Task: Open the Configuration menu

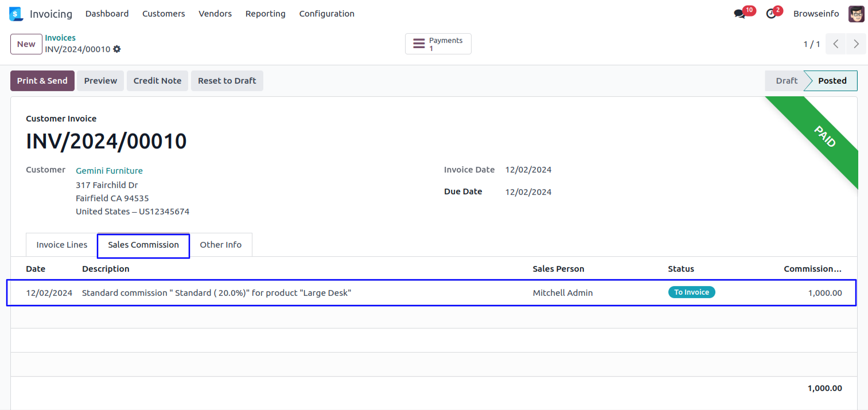Action: point(326,14)
